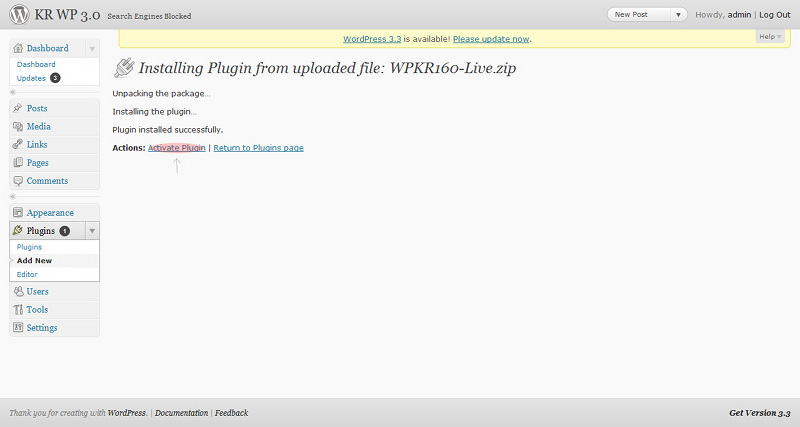This screenshot has width=800, height=427.
Task: Open the Tools menu
Action: click(x=37, y=310)
